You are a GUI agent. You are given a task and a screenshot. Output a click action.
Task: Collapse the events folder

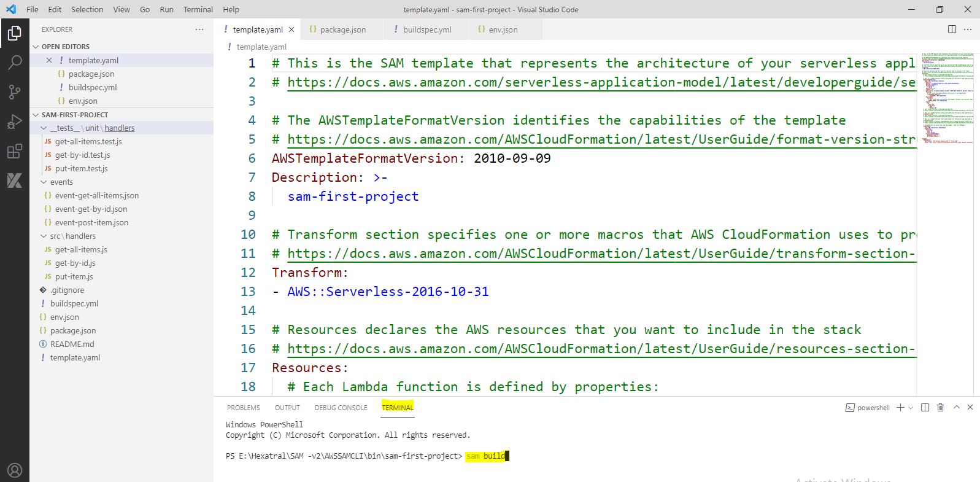pyautogui.click(x=44, y=182)
